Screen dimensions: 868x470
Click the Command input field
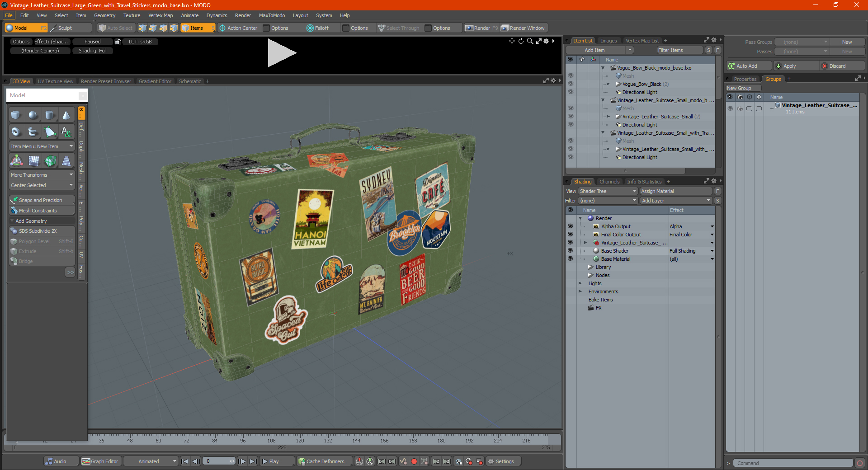click(793, 463)
